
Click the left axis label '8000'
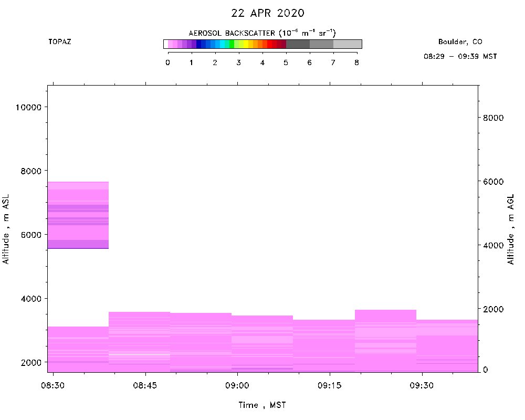coord(31,171)
